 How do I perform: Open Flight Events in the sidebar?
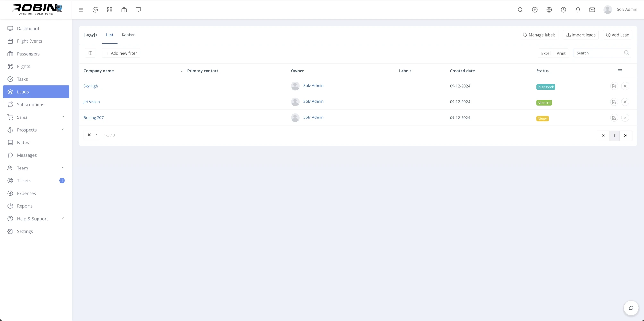(x=30, y=41)
